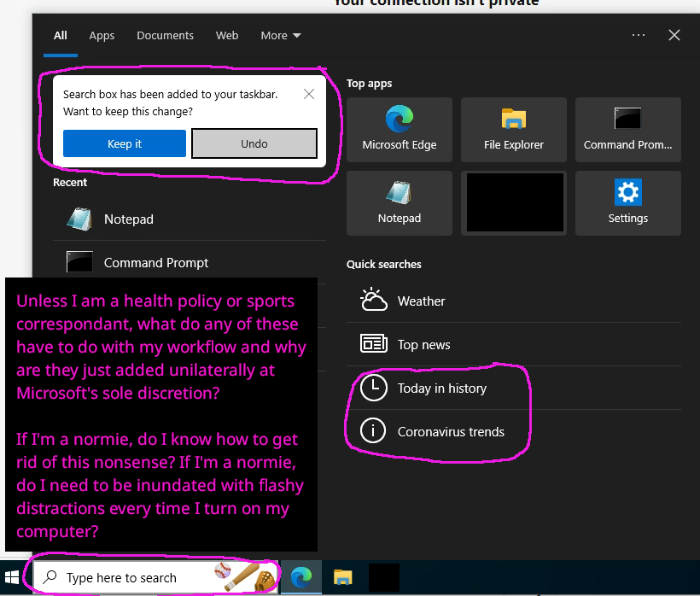This screenshot has height=596, width=700.
Task: Dismiss the taskbar search box notification
Action: coord(309,94)
